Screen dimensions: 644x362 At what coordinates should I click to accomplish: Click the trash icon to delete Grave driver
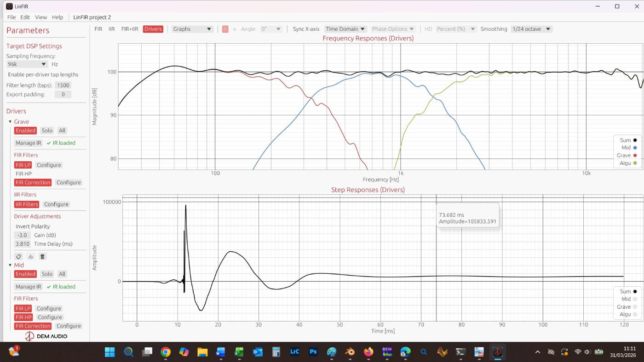click(42, 257)
